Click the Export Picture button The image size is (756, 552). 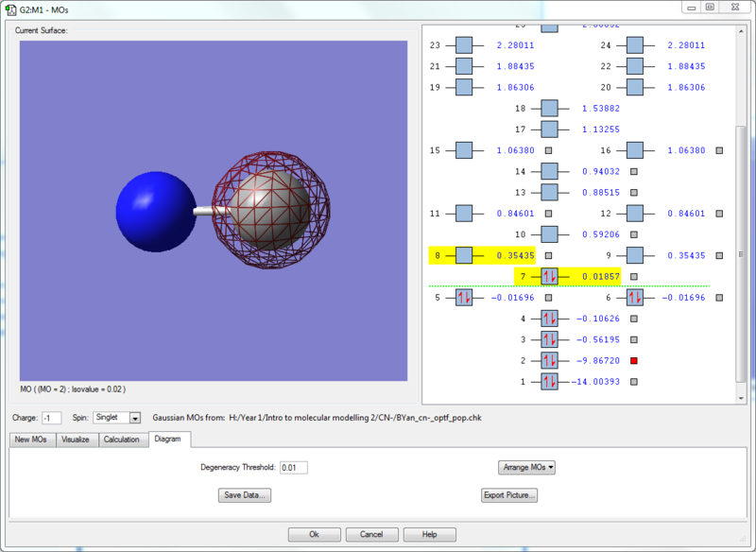click(x=509, y=495)
